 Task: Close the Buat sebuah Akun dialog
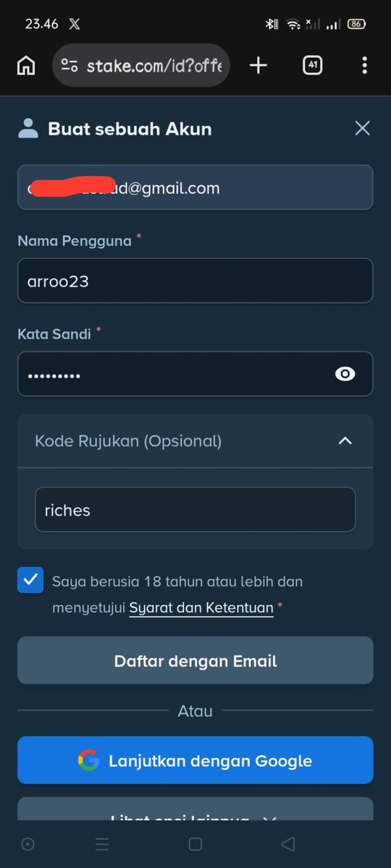coord(363,129)
